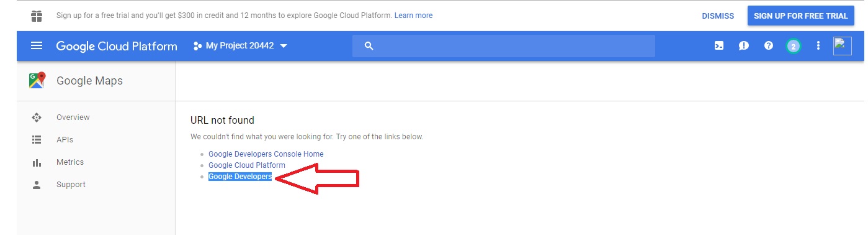Click the Metrics bar chart icon

tap(37, 162)
